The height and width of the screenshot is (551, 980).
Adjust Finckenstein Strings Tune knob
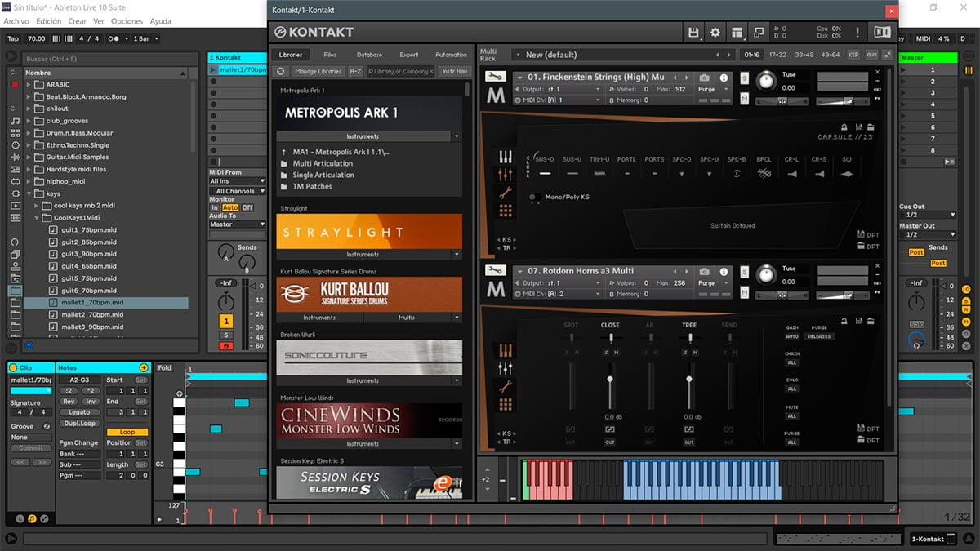tap(766, 80)
